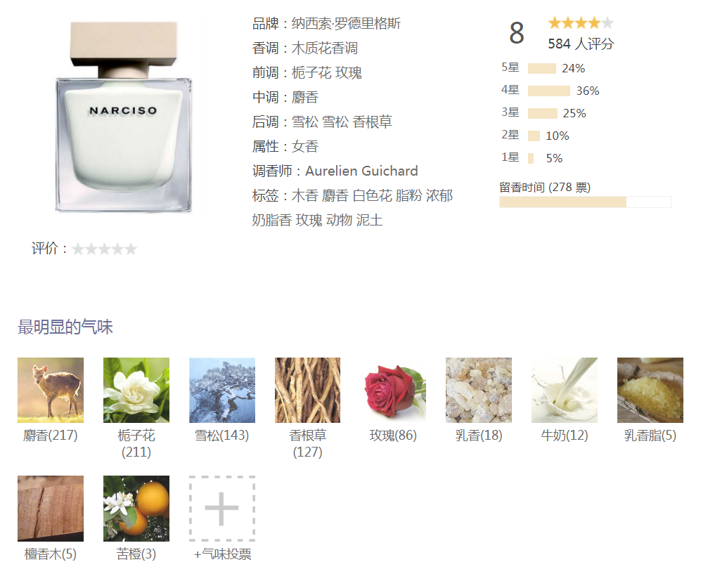Click the 木质花香调 fragrance family link
The height and width of the screenshot is (588, 708).
click(325, 48)
